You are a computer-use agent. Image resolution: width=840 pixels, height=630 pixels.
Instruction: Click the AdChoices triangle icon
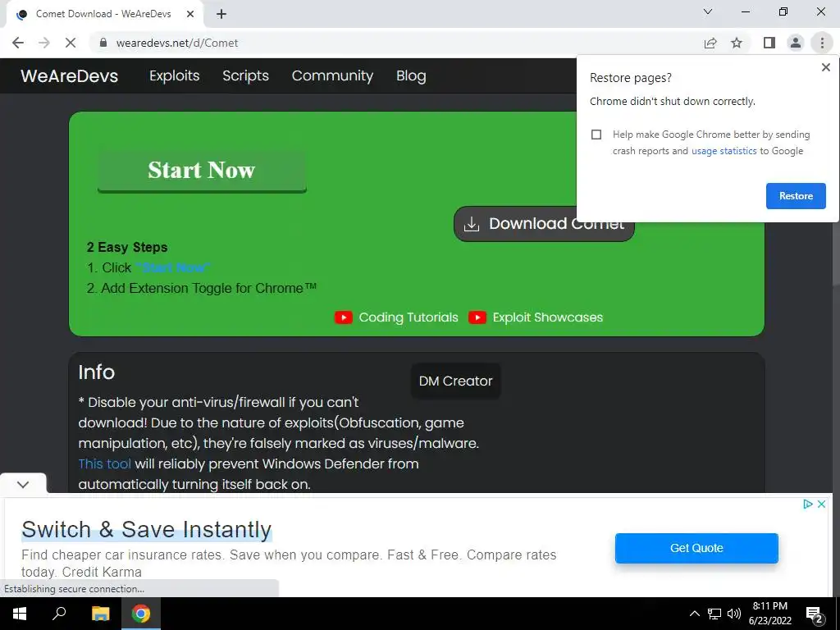point(808,504)
